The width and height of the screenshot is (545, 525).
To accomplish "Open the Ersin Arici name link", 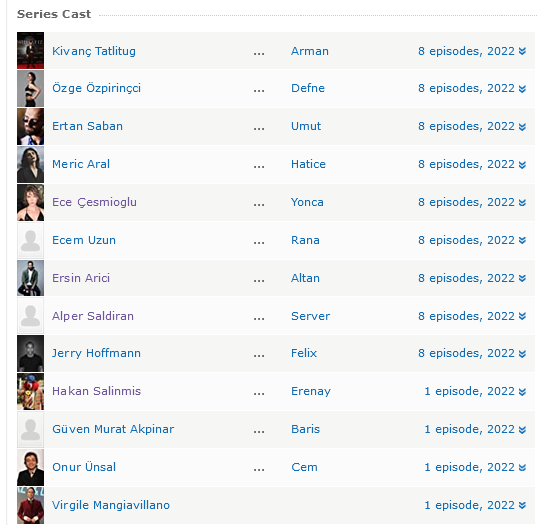I will click(x=81, y=278).
